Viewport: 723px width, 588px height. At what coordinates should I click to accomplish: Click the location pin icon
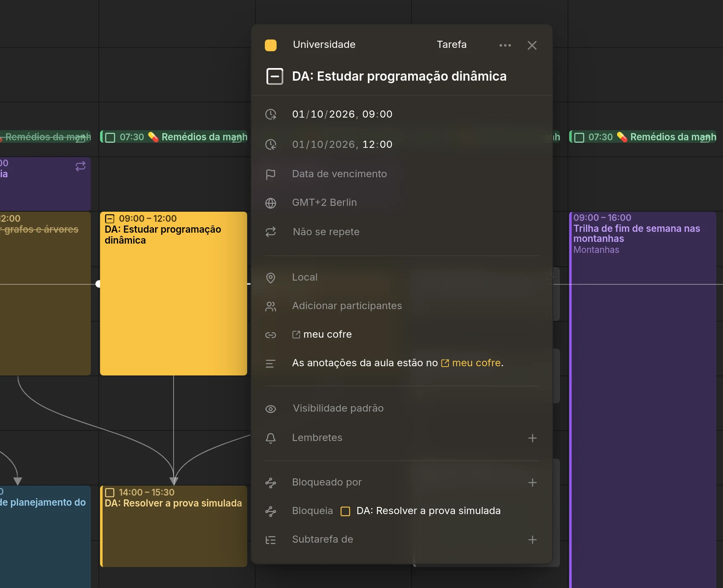pyautogui.click(x=271, y=278)
